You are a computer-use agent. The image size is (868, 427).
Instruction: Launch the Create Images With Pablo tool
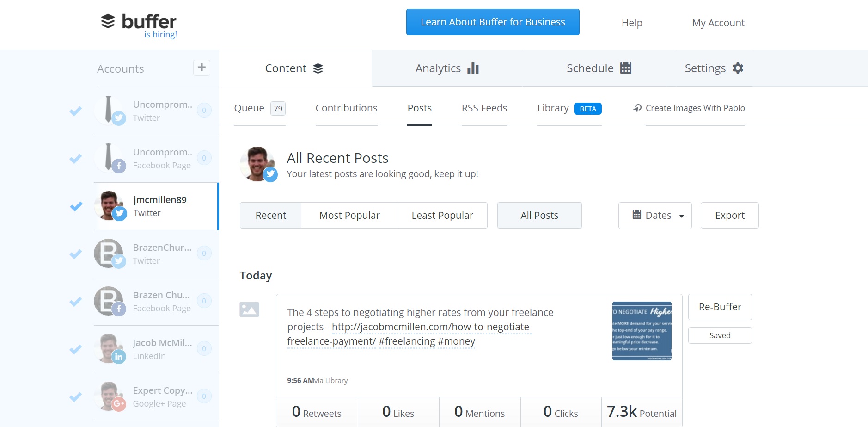click(688, 108)
